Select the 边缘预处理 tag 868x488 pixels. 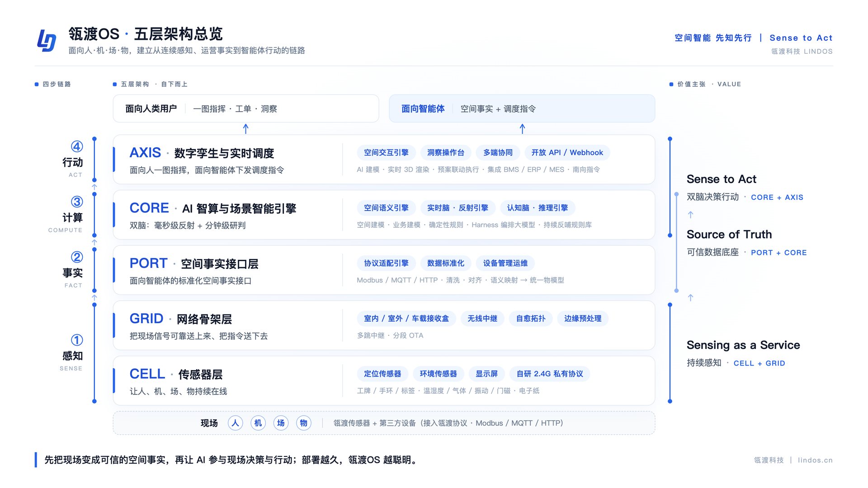point(583,319)
